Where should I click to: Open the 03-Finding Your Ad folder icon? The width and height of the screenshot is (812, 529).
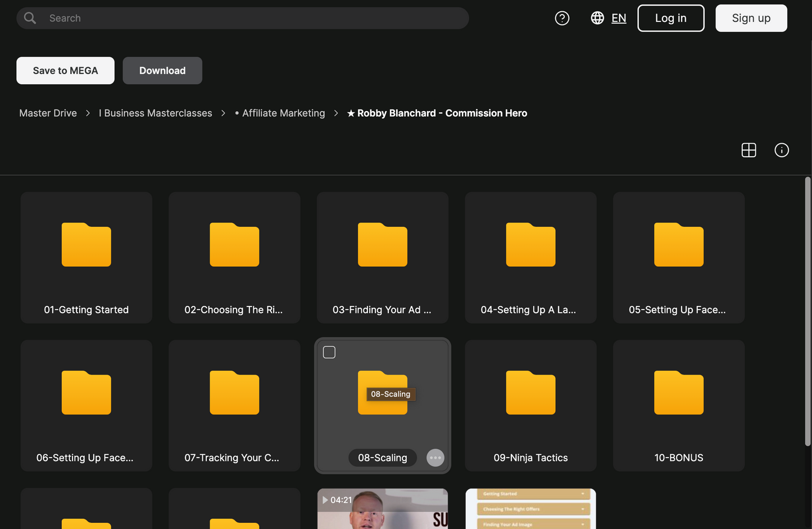tap(383, 245)
